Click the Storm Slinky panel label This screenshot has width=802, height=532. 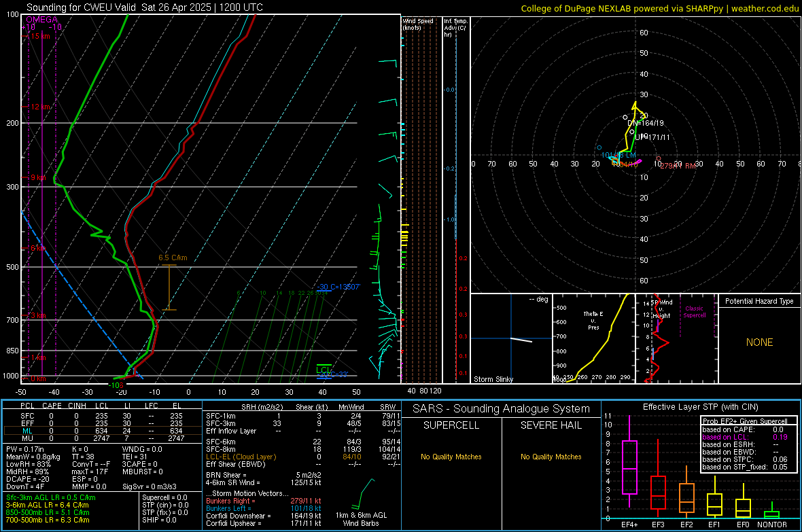point(493,379)
